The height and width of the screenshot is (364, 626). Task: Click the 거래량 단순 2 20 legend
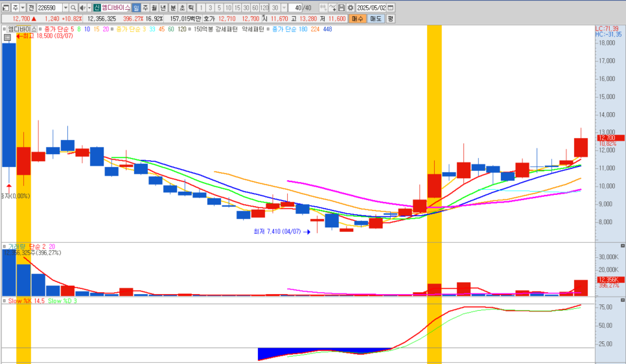click(32, 247)
